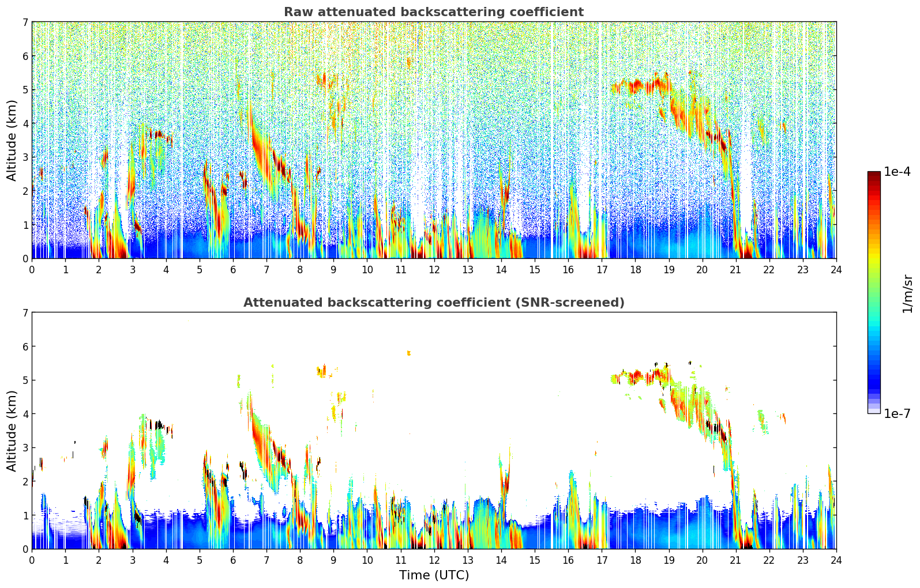Screen dimensions: 920x588
Task: Click altitude tick '6' on the raw plot
Action: pyautogui.click(x=25, y=56)
